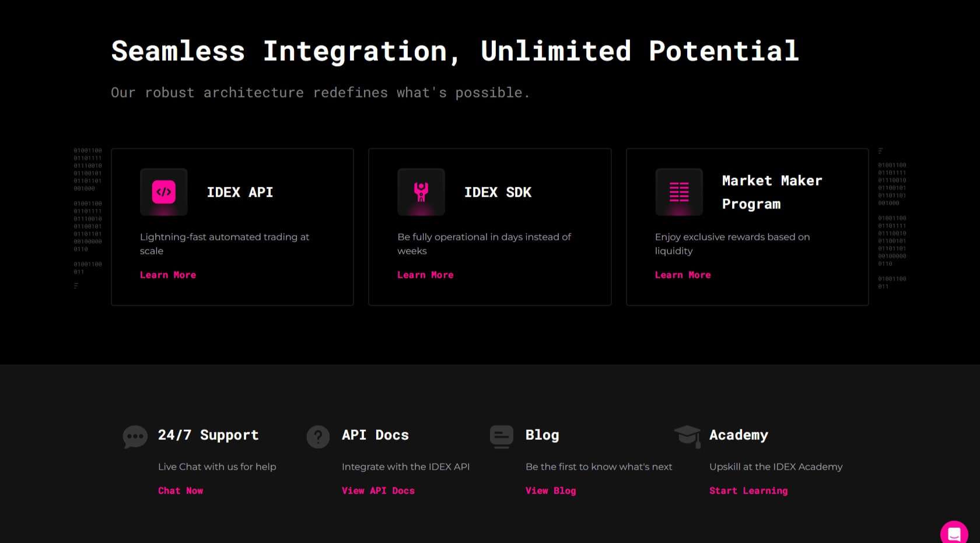980x543 pixels.
Task: Click the Academy graduation cap icon
Action: point(687,436)
